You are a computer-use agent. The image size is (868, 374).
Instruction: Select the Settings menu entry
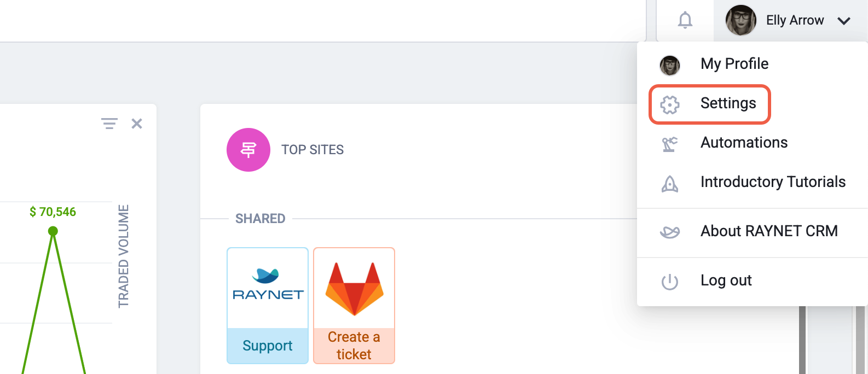click(x=728, y=103)
